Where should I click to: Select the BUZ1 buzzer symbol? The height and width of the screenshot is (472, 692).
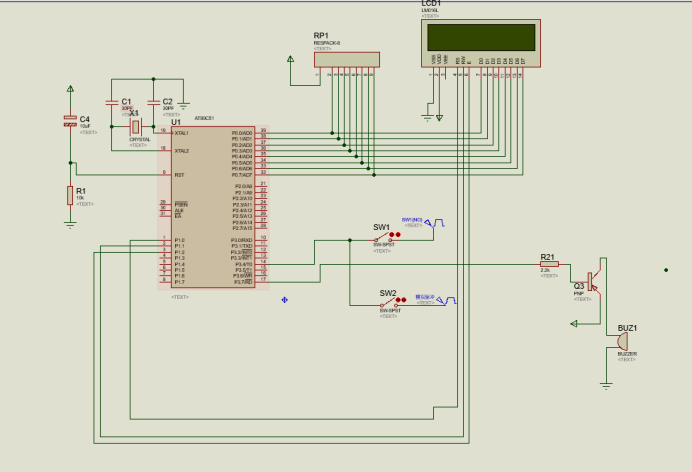[622, 341]
